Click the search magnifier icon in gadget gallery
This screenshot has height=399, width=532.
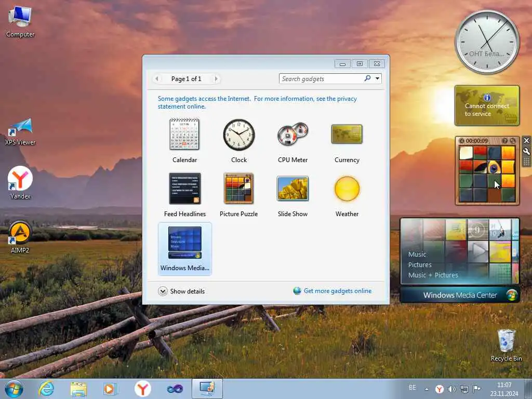coord(367,78)
